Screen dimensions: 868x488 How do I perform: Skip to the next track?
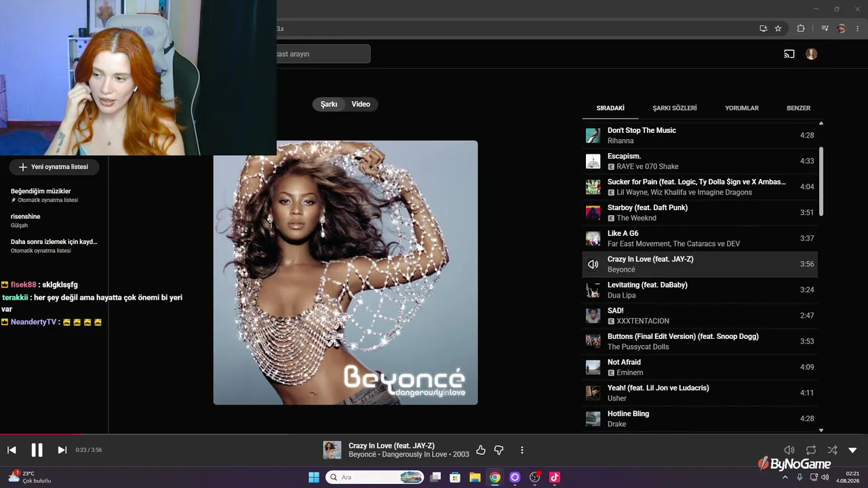62,450
